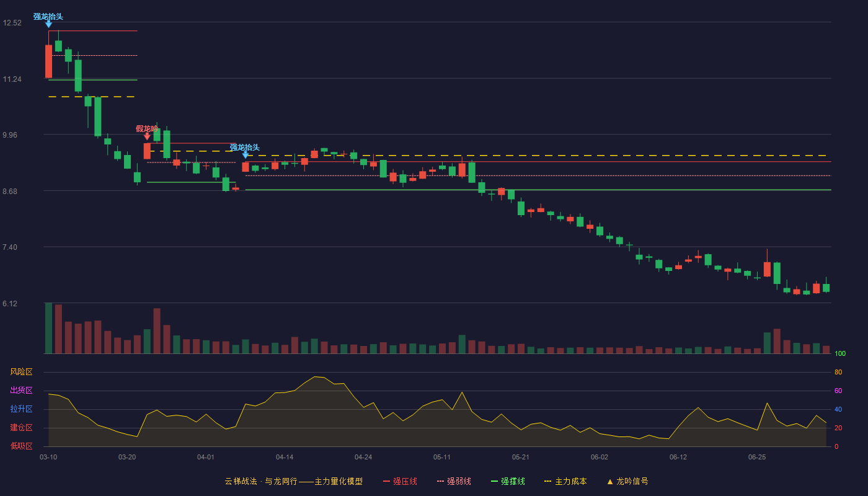
Task: Click the 05-11 date label
Action: [442, 457]
